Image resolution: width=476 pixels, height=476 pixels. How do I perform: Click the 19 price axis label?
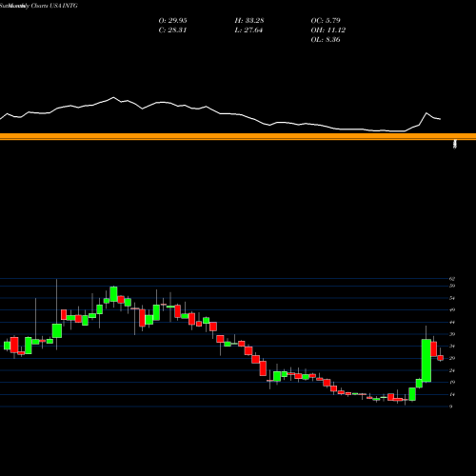click(452, 383)
